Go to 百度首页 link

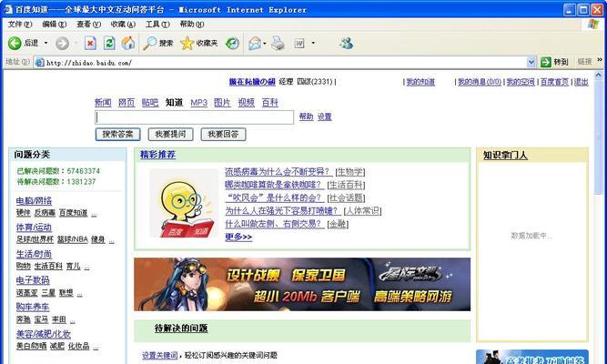(554, 82)
